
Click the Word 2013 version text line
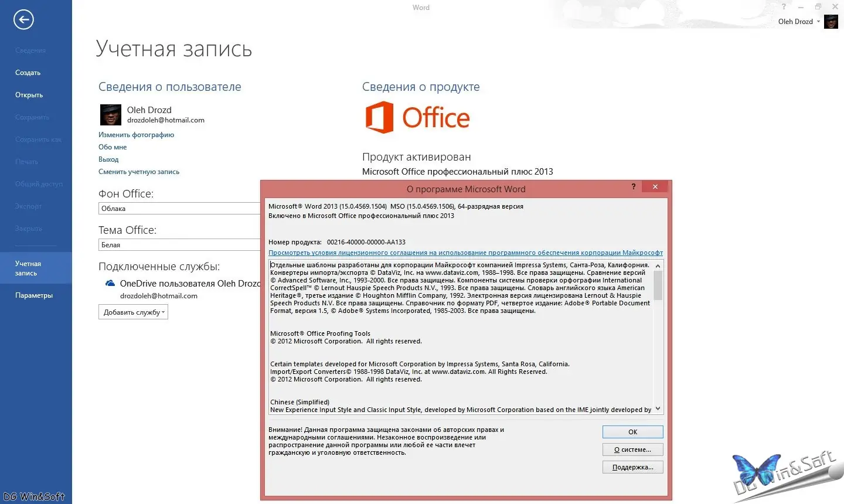pos(396,206)
